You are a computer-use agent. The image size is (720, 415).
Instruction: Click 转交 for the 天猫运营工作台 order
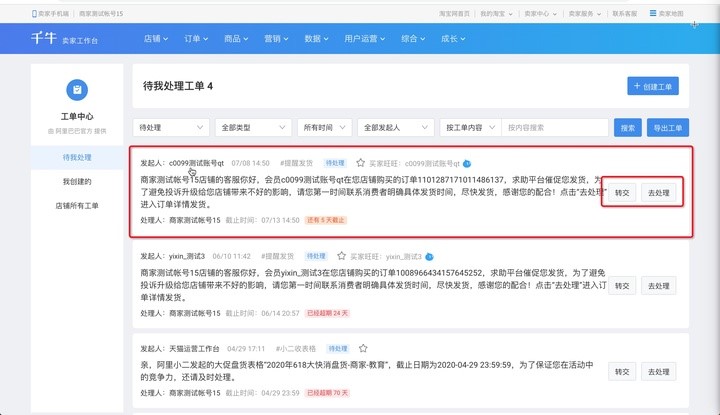[622, 372]
